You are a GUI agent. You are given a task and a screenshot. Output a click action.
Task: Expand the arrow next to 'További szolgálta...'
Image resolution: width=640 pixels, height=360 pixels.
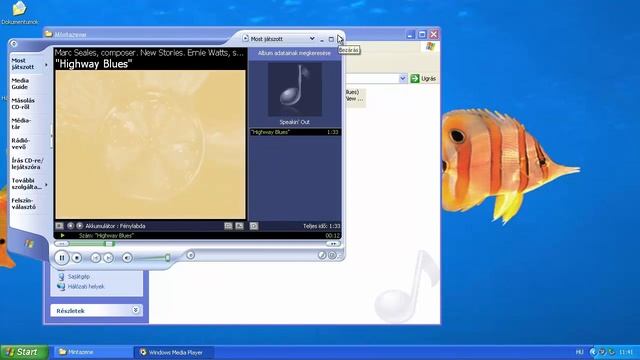[46, 185]
